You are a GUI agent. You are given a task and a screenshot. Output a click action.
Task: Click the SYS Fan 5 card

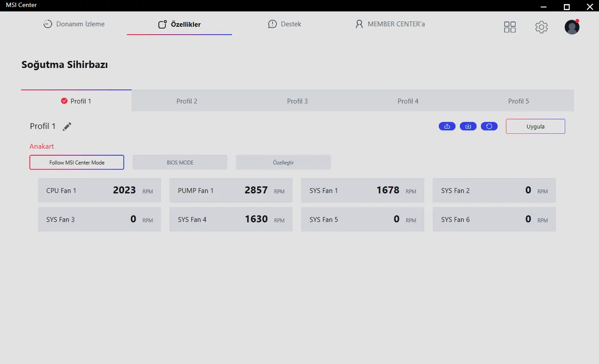(x=362, y=219)
